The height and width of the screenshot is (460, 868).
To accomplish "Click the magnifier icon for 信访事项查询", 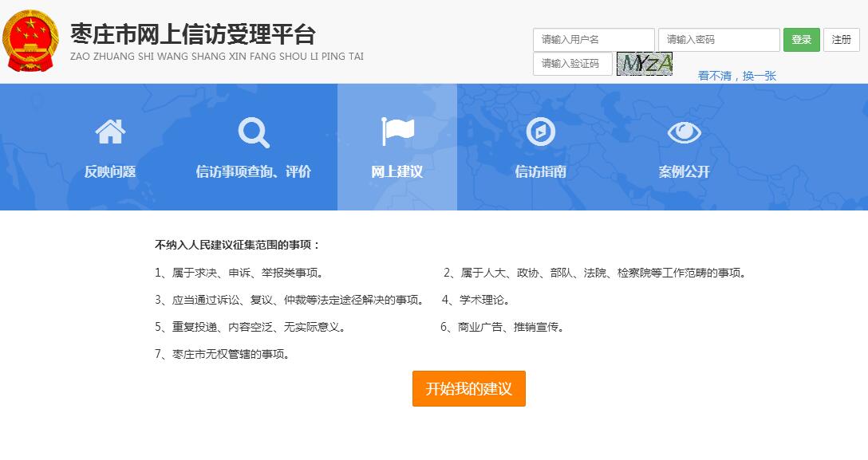I will point(254,132).
